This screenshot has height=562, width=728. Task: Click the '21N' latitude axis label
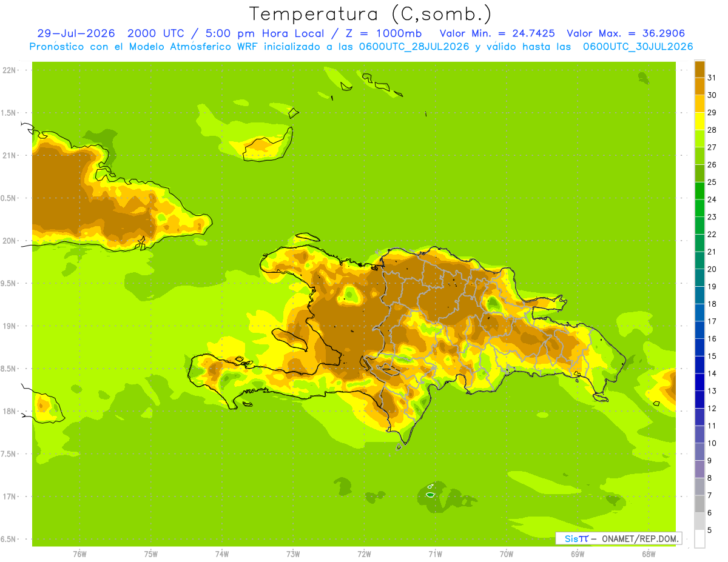pyautogui.click(x=8, y=156)
